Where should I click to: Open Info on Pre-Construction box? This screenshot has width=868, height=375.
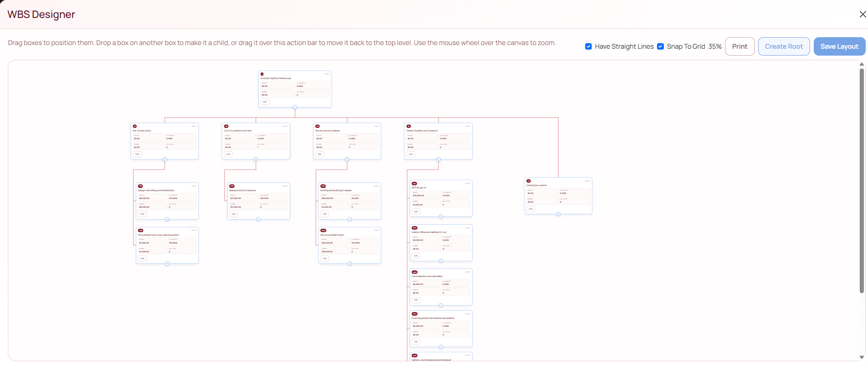[x=137, y=154]
